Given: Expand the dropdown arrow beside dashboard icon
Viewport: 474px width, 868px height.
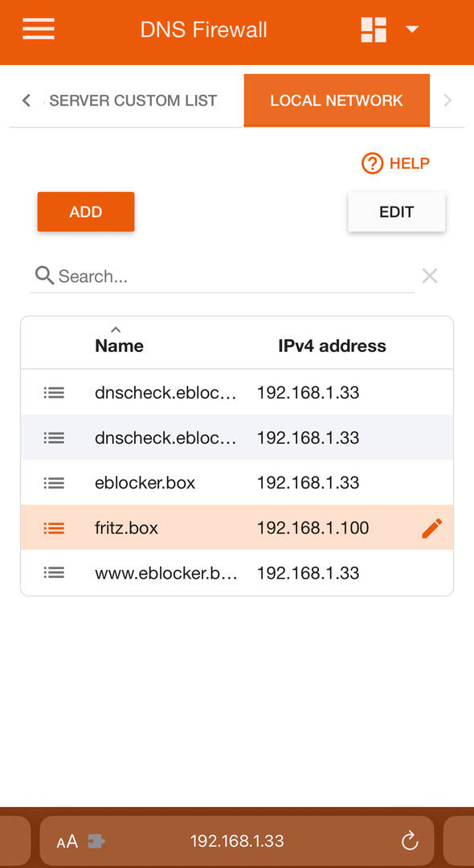Looking at the screenshot, I should [412, 30].
